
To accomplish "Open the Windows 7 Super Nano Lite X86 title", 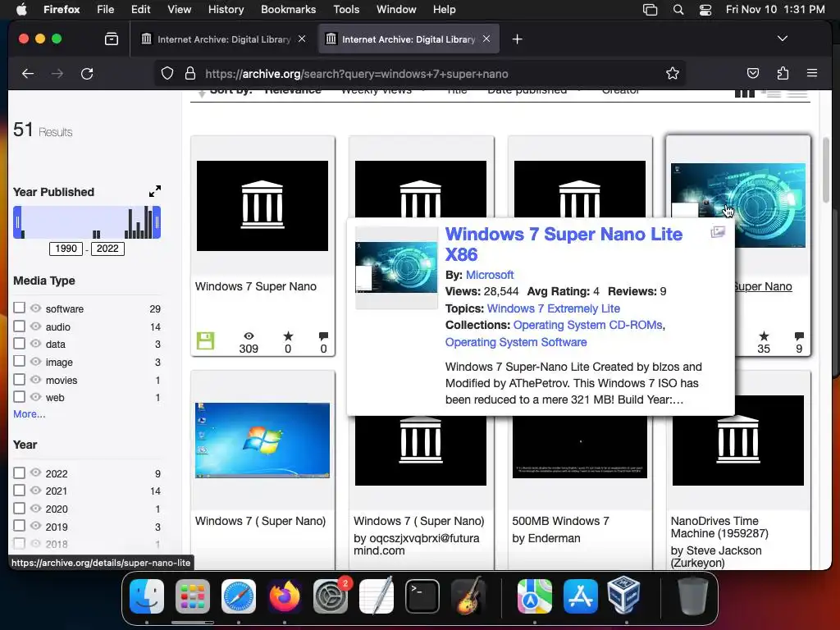I will coord(564,244).
